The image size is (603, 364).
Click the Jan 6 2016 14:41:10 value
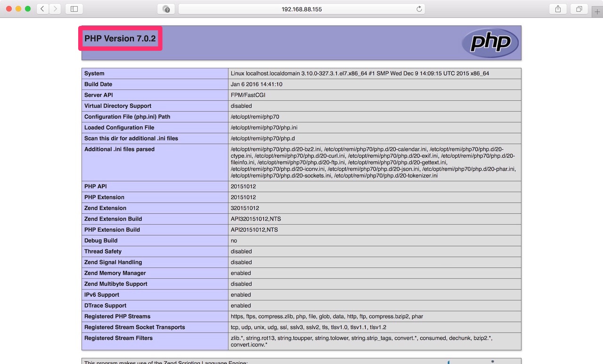pyautogui.click(x=256, y=84)
